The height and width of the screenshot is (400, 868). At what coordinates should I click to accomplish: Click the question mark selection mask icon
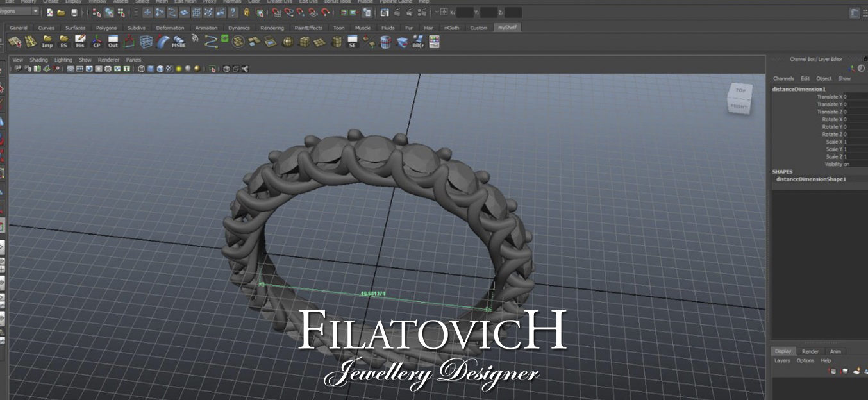pyautogui.click(x=233, y=12)
